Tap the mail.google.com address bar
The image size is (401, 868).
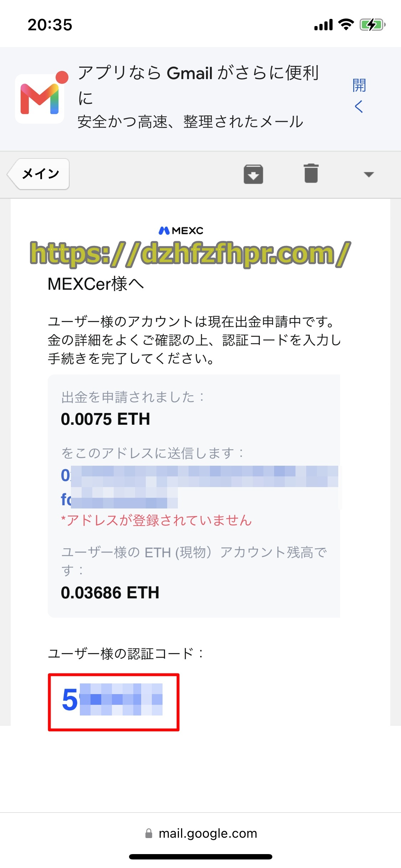point(201,833)
